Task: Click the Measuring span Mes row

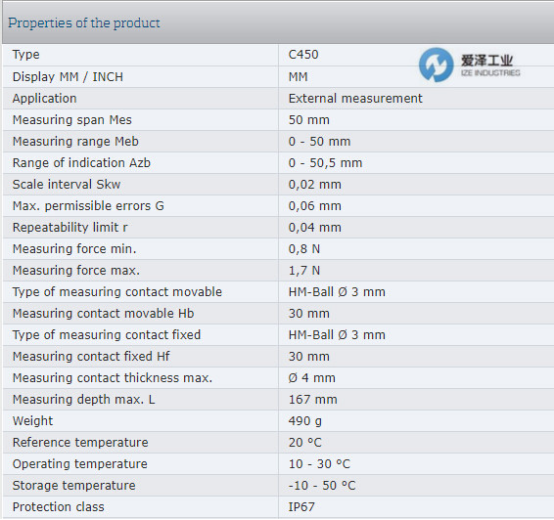Action: pos(278,120)
